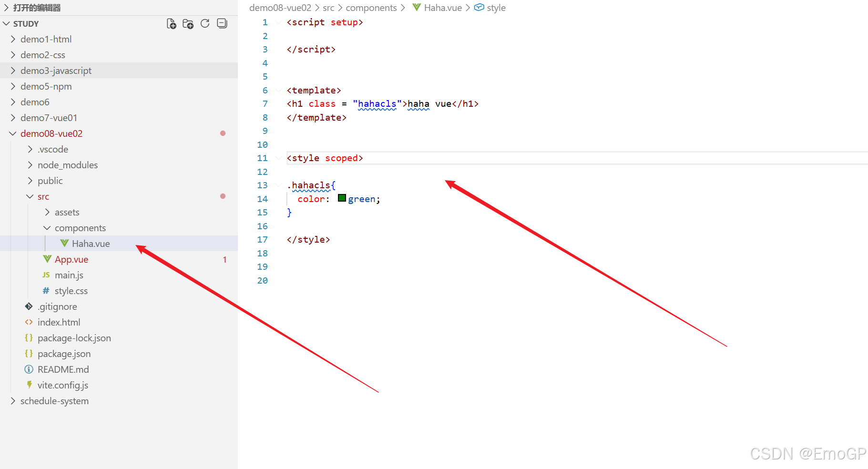Expand the node_modules folder
The width and height of the screenshot is (868, 469).
pos(30,165)
